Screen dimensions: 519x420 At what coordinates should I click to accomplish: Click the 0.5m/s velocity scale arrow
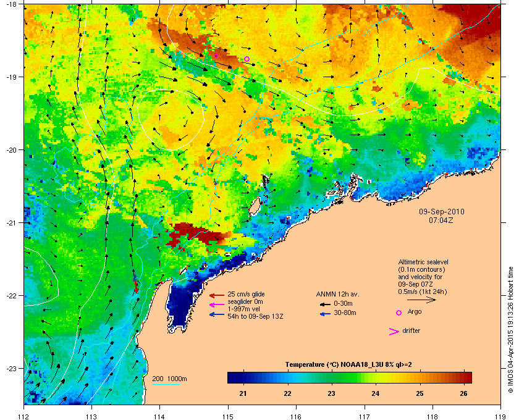pos(421,300)
